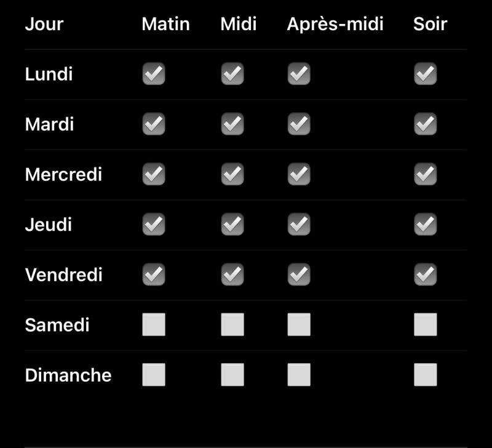
Task: Check Dimanche Matin checkbox
Action: tap(154, 375)
